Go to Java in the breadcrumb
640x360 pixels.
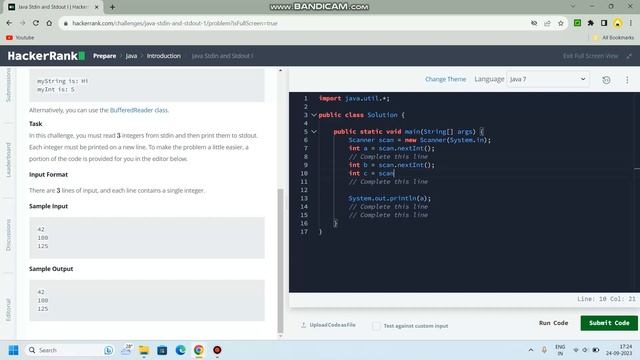pos(131,56)
